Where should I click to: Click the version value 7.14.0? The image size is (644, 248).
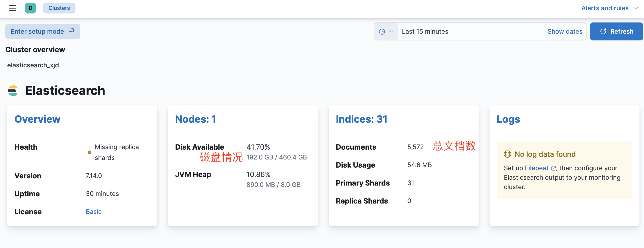[94, 176]
